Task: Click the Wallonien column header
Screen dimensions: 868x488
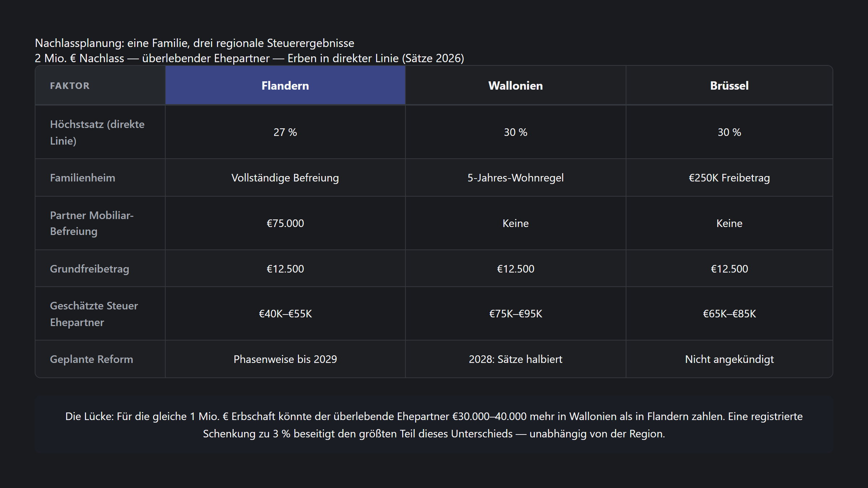Action: [x=515, y=86]
